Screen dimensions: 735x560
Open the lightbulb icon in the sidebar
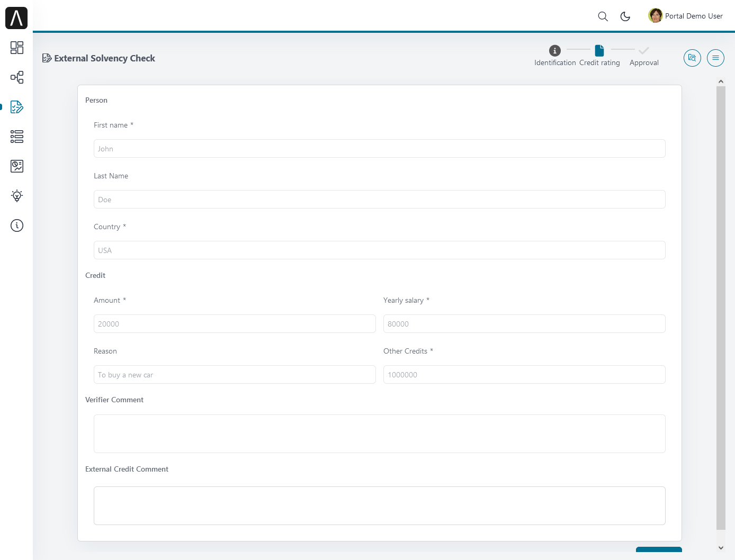click(x=17, y=196)
